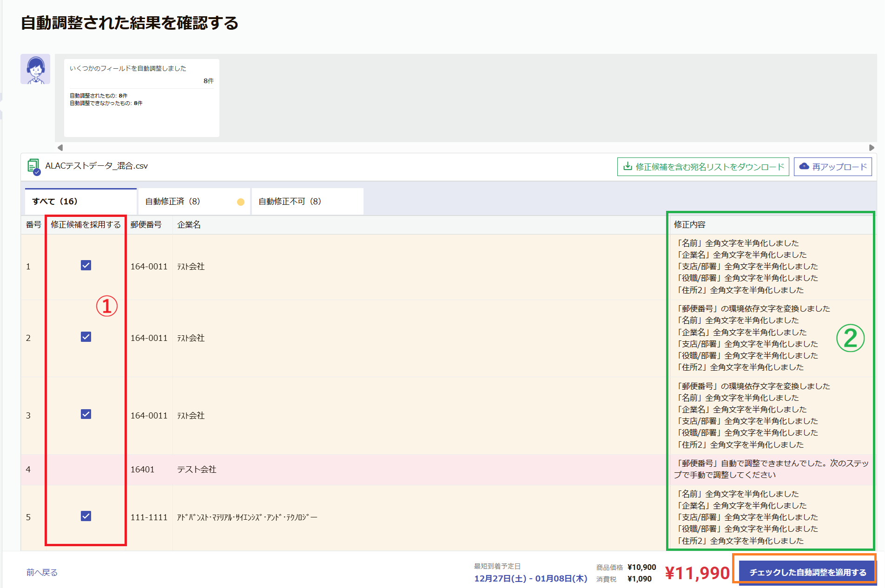Uncheck the row 1 修正候補 checkbox
Viewport: 885px width, 588px height.
pos(86,265)
